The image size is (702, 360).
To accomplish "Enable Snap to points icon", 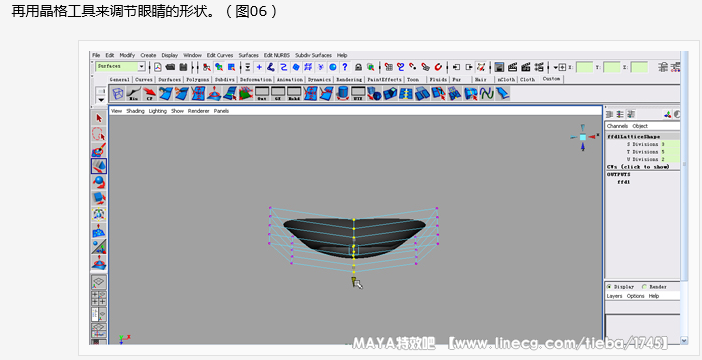I will [x=413, y=67].
